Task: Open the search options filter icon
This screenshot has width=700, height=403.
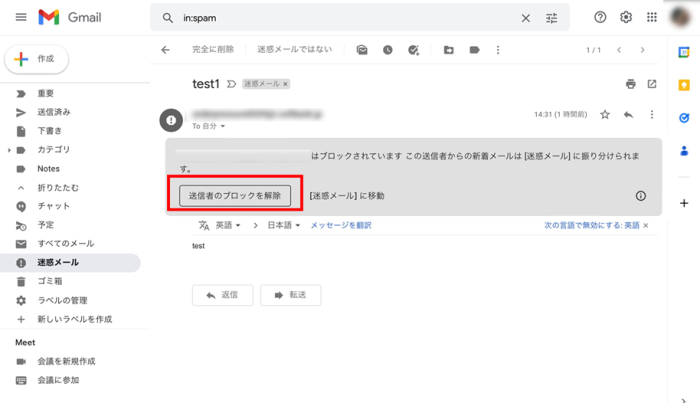Action: (x=552, y=18)
